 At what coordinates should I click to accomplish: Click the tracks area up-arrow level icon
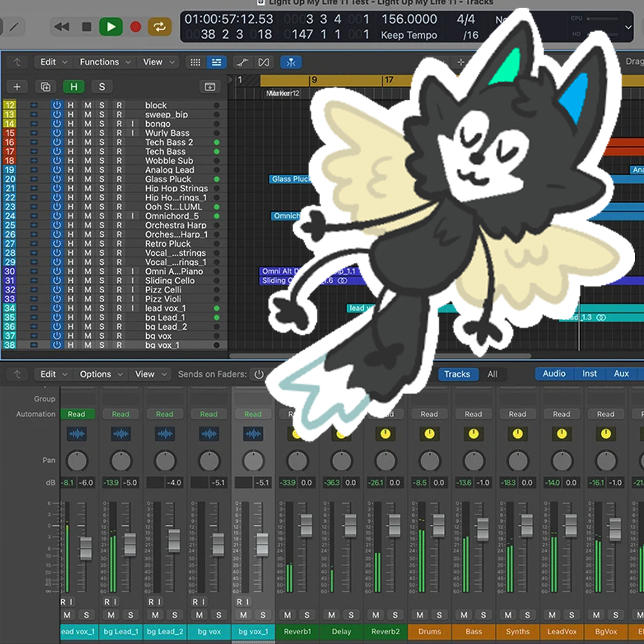17,62
